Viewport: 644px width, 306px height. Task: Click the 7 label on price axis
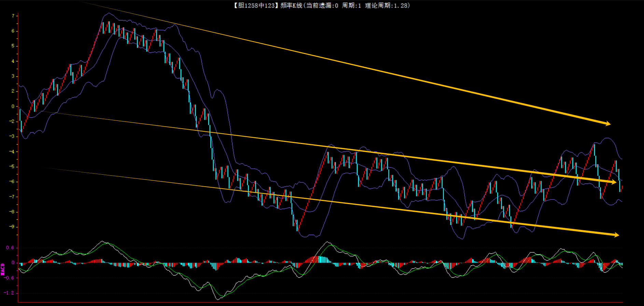(x=13, y=16)
